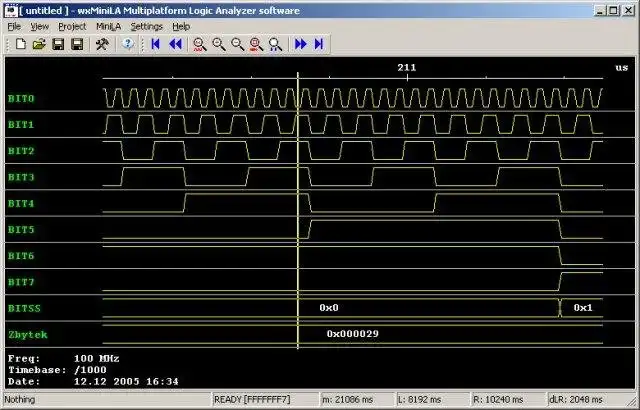This screenshot has width=640, height=410.
Task: Step forward with double right arrow icon
Action: click(300, 44)
